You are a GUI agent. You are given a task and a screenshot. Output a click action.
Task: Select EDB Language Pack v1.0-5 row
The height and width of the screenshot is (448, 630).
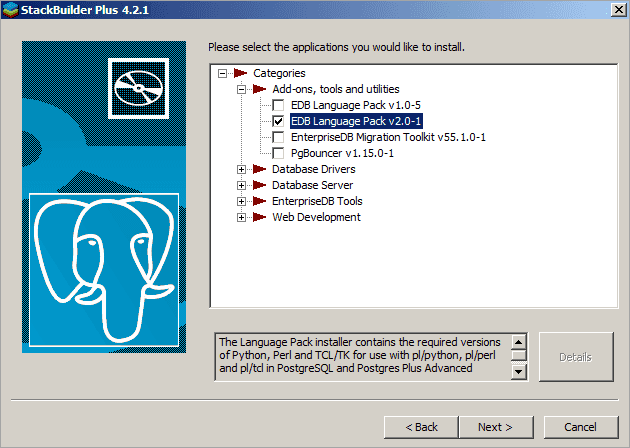coord(356,105)
